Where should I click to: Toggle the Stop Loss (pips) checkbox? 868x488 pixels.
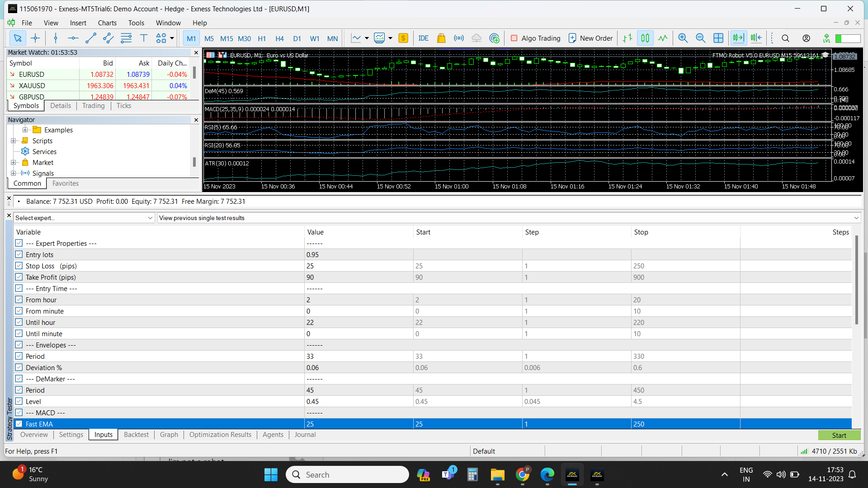coord(19,266)
